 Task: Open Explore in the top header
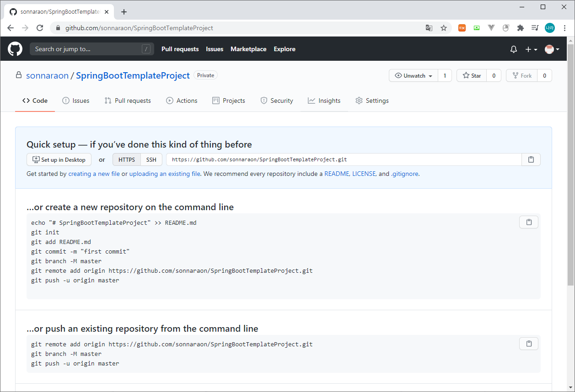coord(285,49)
